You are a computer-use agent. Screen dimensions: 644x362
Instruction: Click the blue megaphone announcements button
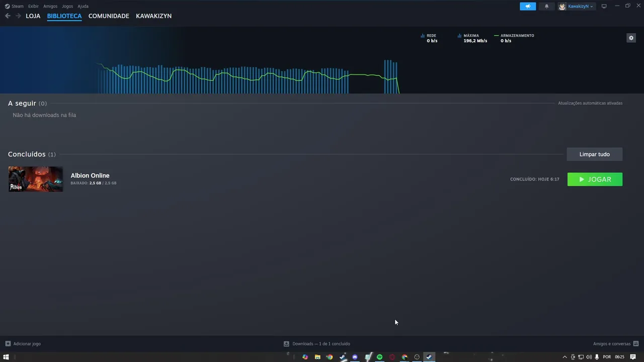(528, 6)
